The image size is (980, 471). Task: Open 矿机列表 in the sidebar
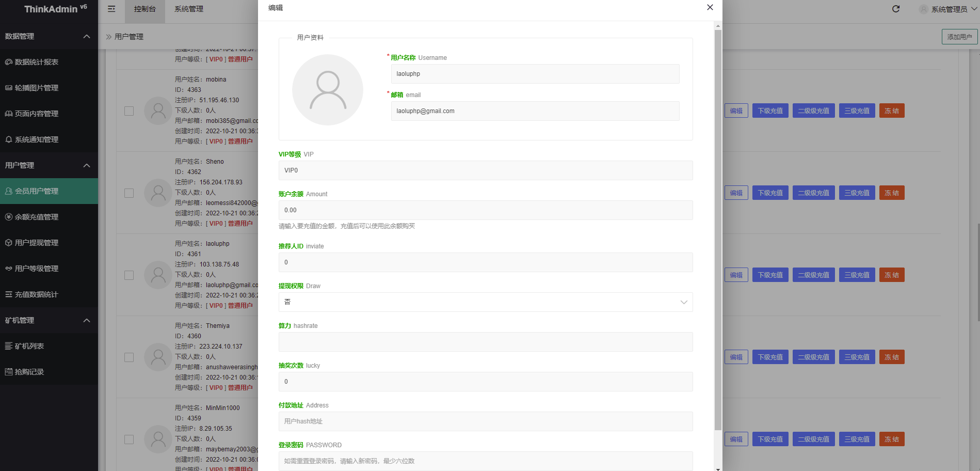pyautogui.click(x=29, y=346)
